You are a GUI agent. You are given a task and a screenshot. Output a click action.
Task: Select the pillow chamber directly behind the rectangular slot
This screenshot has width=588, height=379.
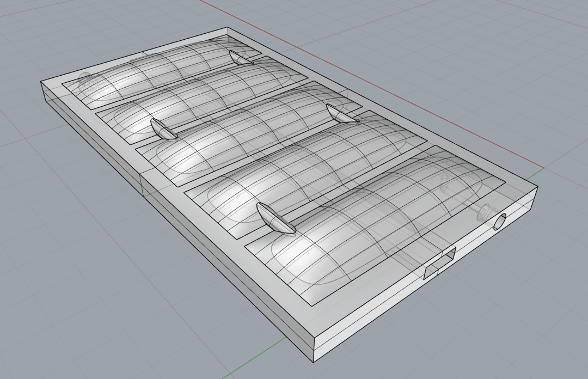375,225
